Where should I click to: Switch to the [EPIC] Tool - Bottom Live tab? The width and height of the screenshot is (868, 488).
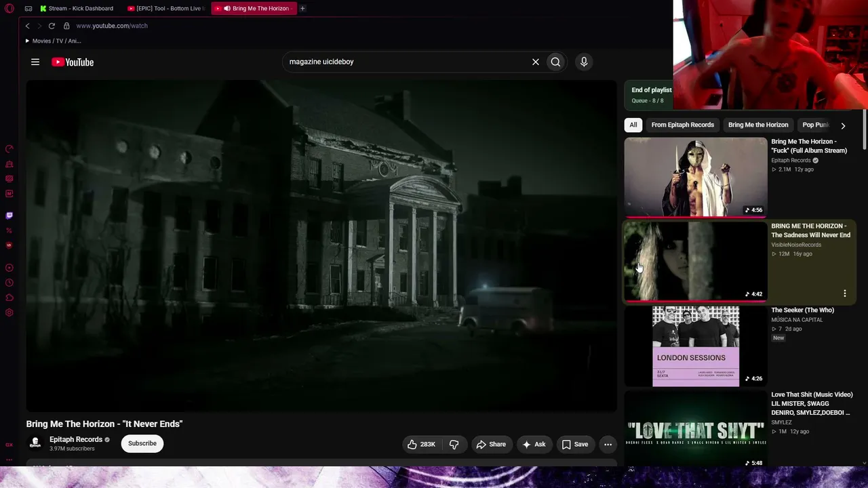[166, 8]
